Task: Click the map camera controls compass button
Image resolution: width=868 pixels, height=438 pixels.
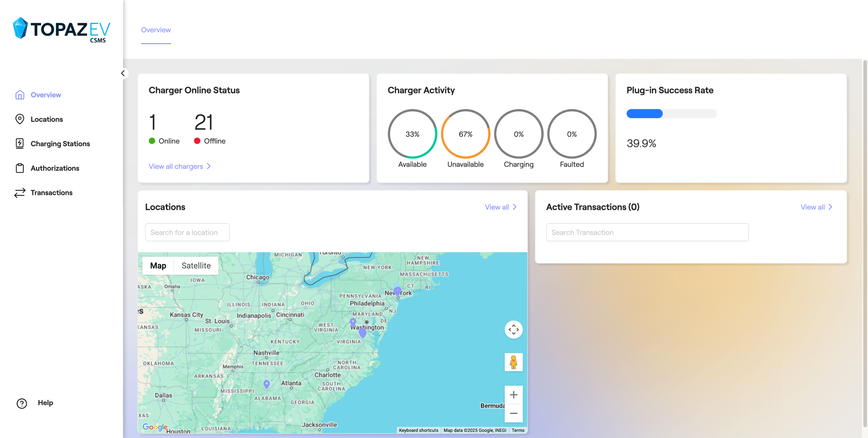Action: [x=513, y=329]
